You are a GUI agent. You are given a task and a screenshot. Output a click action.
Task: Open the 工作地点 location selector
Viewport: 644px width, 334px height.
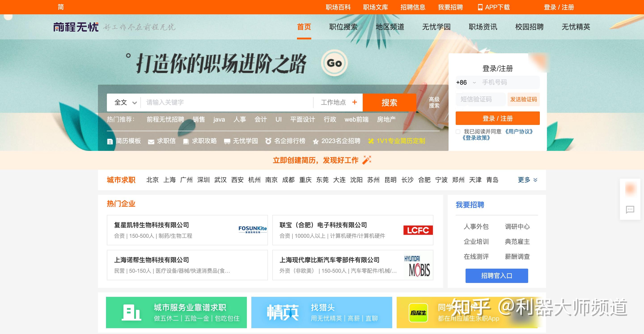click(339, 102)
